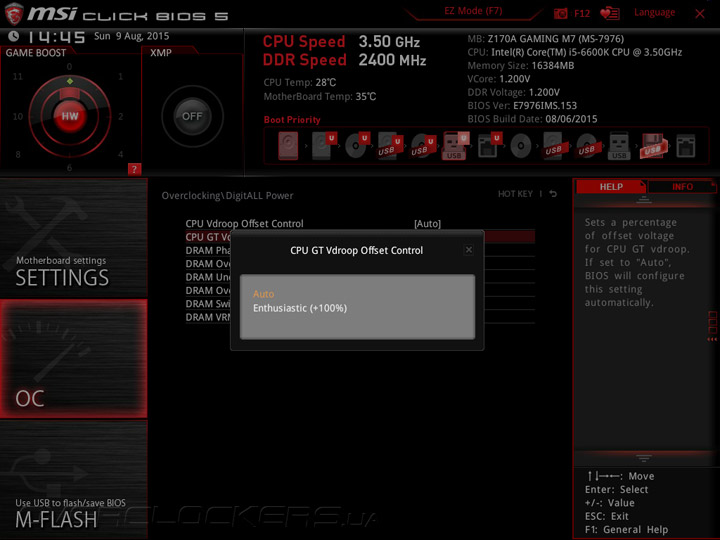Screen dimensions: 720x540
Task: Switch to the HELP tab
Action: tap(611, 187)
